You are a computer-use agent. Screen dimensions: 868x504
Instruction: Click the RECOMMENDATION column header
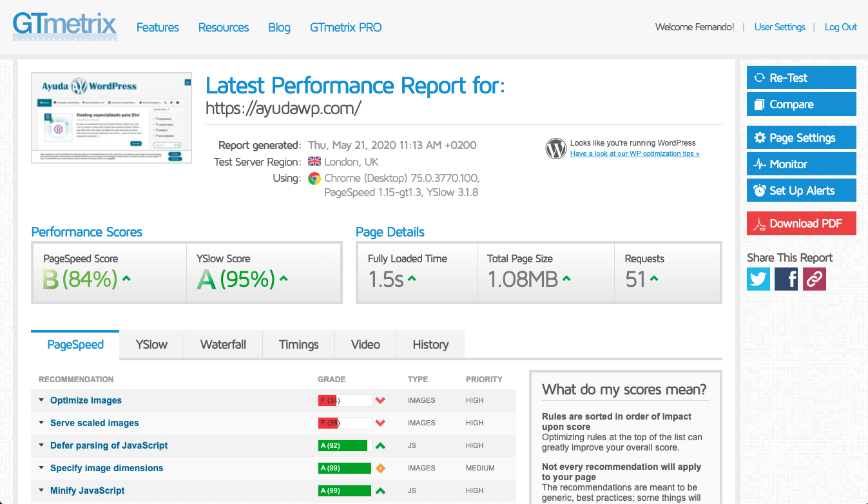coord(76,380)
